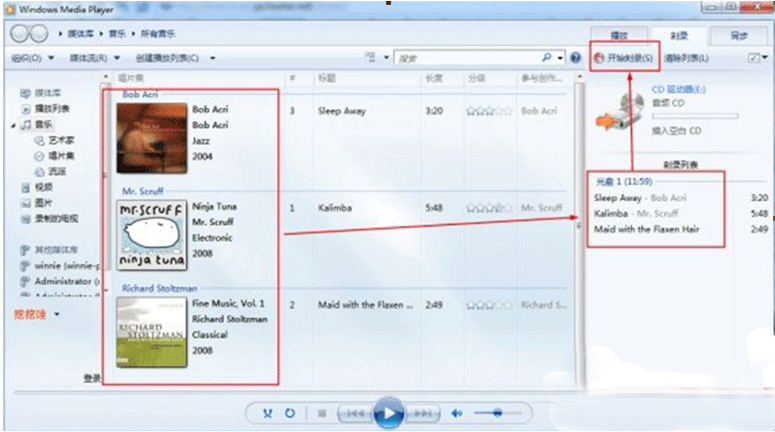The image size is (775, 432).
Task: Switch to the 播放 tab
Action: pos(619,36)
